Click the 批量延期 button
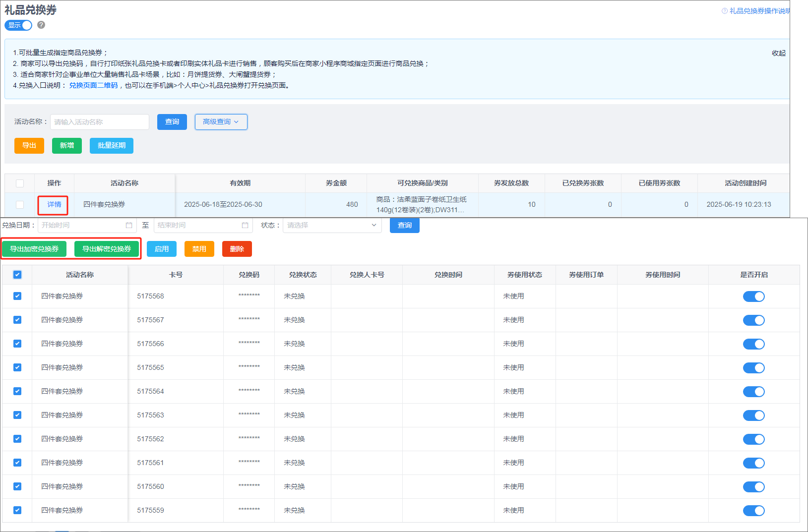808x532 pixels. pyautogui.click(x=112, y=146)
